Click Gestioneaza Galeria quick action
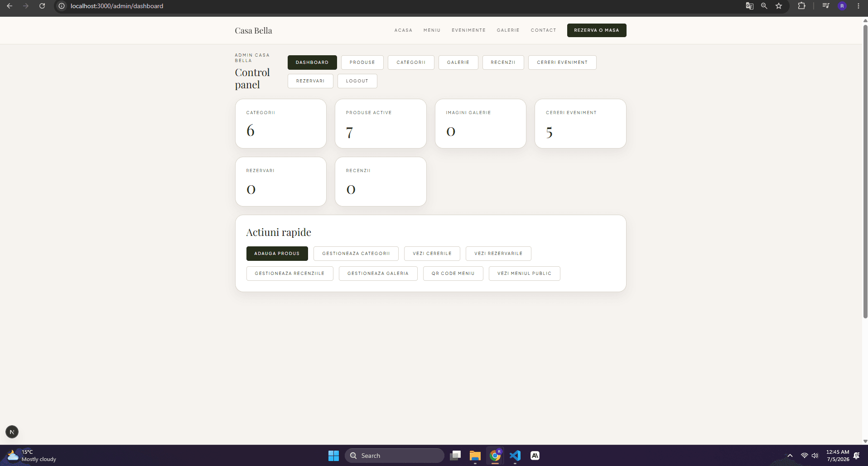The height and width of the screenshot is (466, 868). [378, 274]
